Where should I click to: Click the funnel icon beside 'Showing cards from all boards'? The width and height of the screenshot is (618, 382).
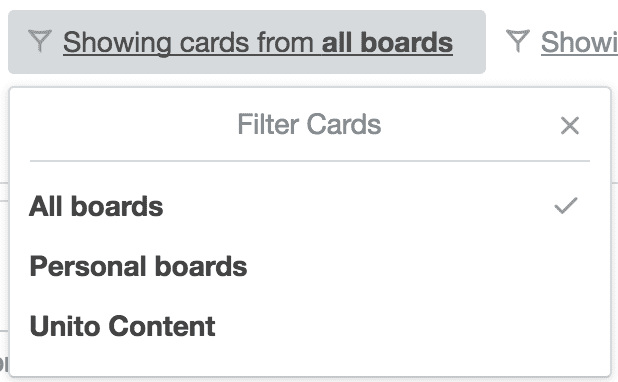tap(40, 41)
